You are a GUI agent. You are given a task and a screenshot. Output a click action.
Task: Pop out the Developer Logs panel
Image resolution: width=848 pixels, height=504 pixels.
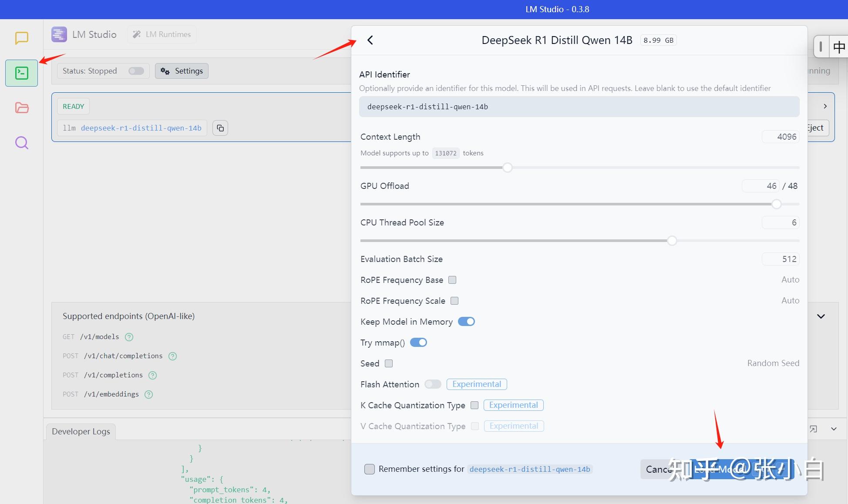pos(813,429)
